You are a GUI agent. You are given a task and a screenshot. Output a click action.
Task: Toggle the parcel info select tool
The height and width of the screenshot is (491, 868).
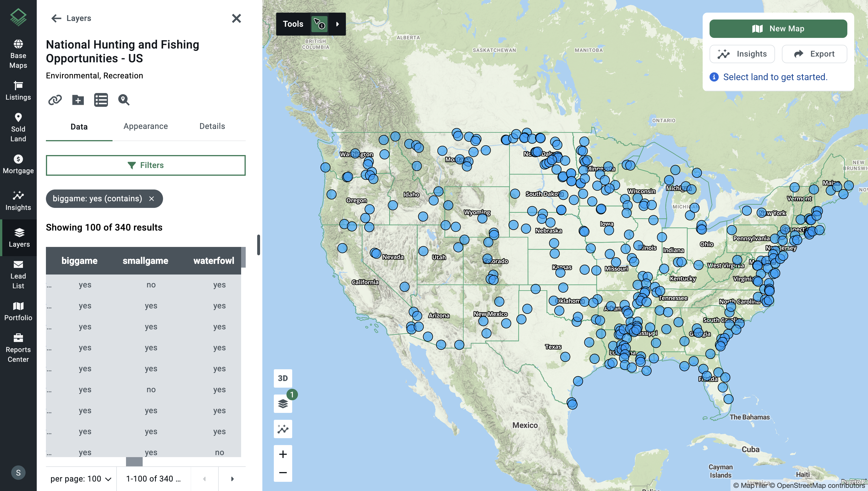[x=319, y=24]
